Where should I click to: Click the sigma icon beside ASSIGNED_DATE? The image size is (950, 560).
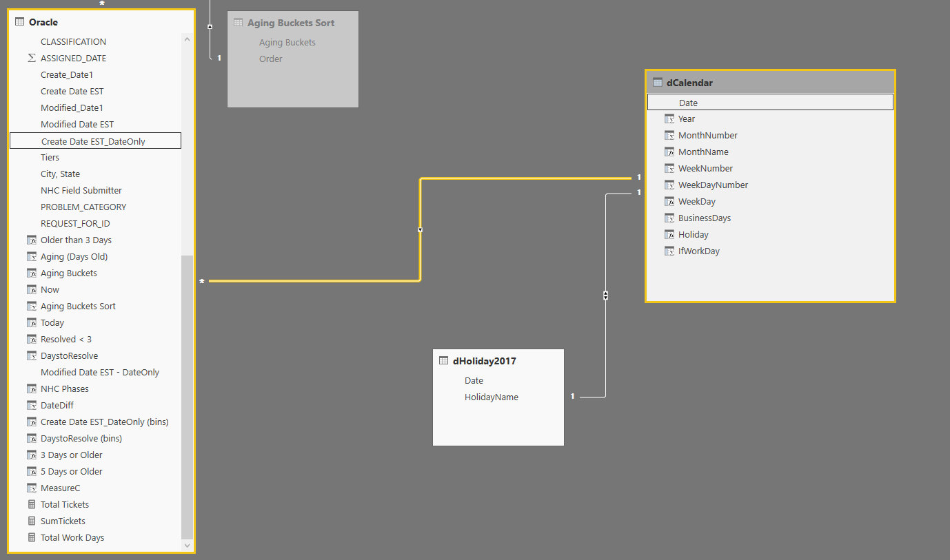click(31, 59)
